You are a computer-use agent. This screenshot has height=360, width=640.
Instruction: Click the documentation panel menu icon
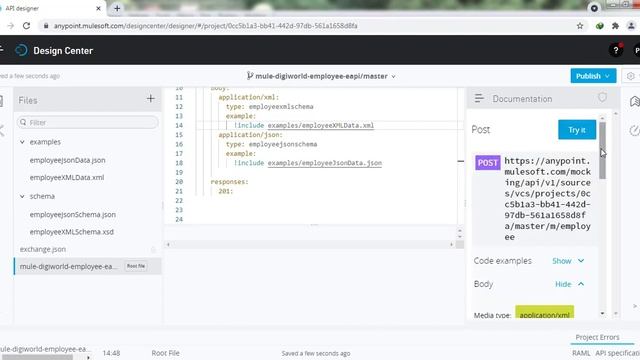tap(479, 98)
